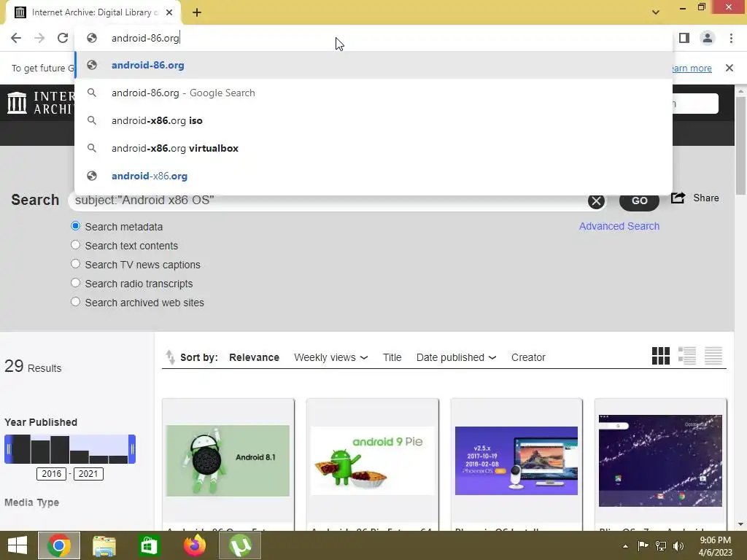
Task: Switch to tile grid view
Action: (661, 356)
